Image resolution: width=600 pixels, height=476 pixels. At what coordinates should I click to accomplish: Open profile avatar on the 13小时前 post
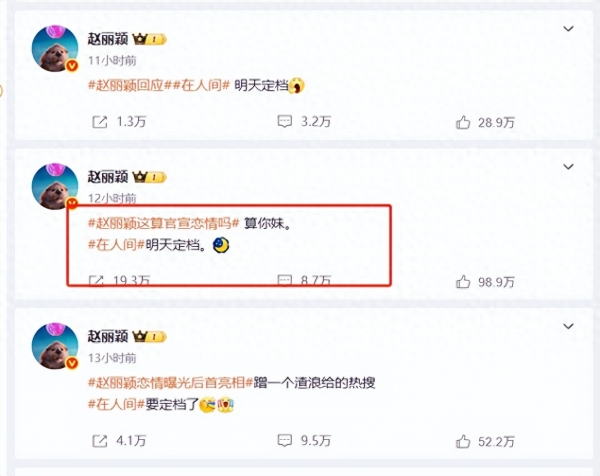pos(55,346)
